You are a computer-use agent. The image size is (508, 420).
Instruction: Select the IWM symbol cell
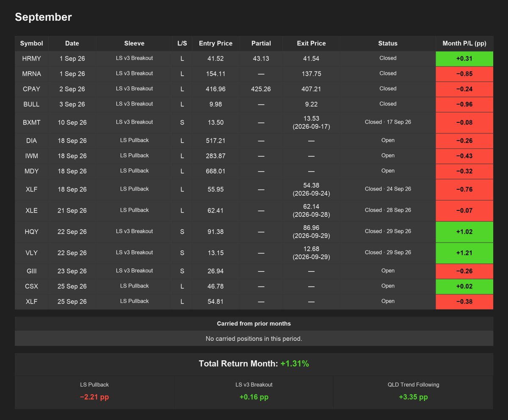coord(32,156)
